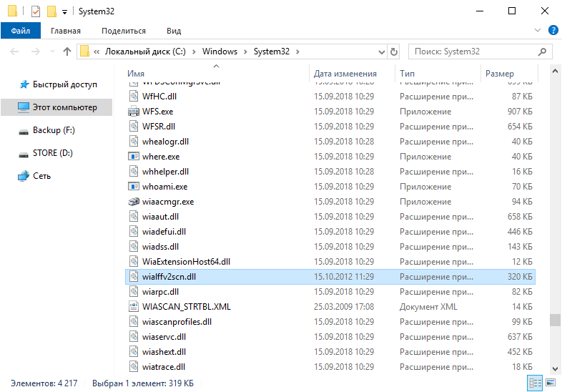Click file name wiatrace.dll
562x392 pixels.
click(x=164, y=367)
